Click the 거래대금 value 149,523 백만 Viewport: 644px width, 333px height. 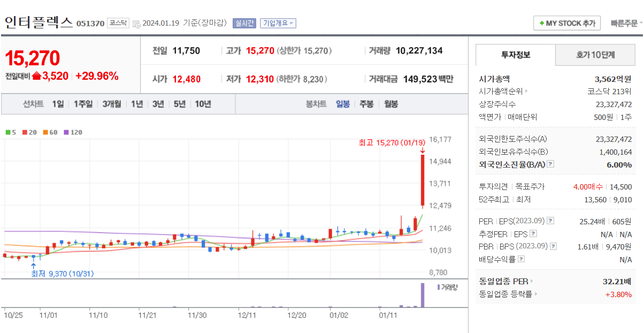click(428, 79)
